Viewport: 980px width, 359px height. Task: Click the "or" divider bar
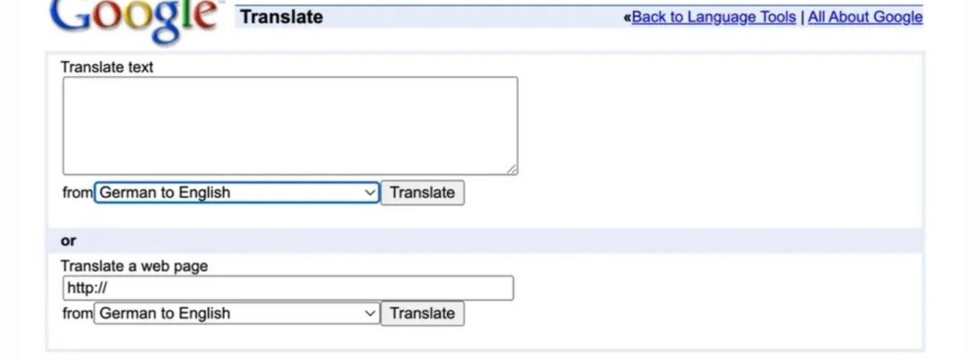click(x=485, y=241)
